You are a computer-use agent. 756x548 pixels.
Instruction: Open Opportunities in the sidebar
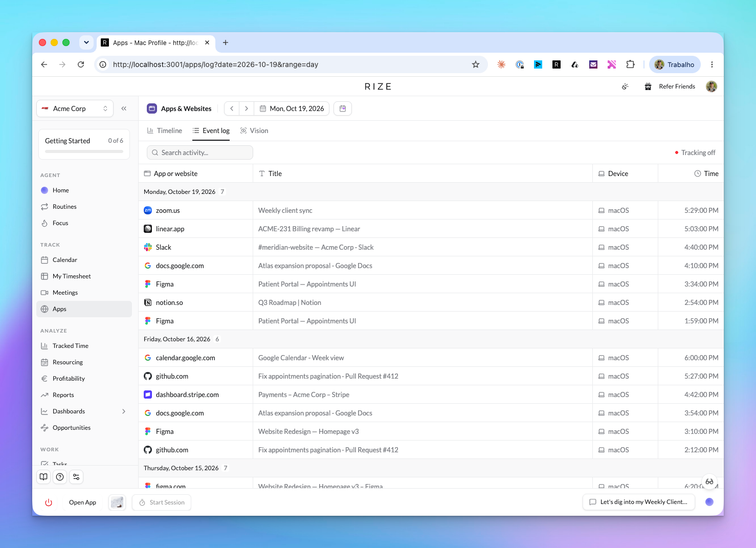coord(84,428)
